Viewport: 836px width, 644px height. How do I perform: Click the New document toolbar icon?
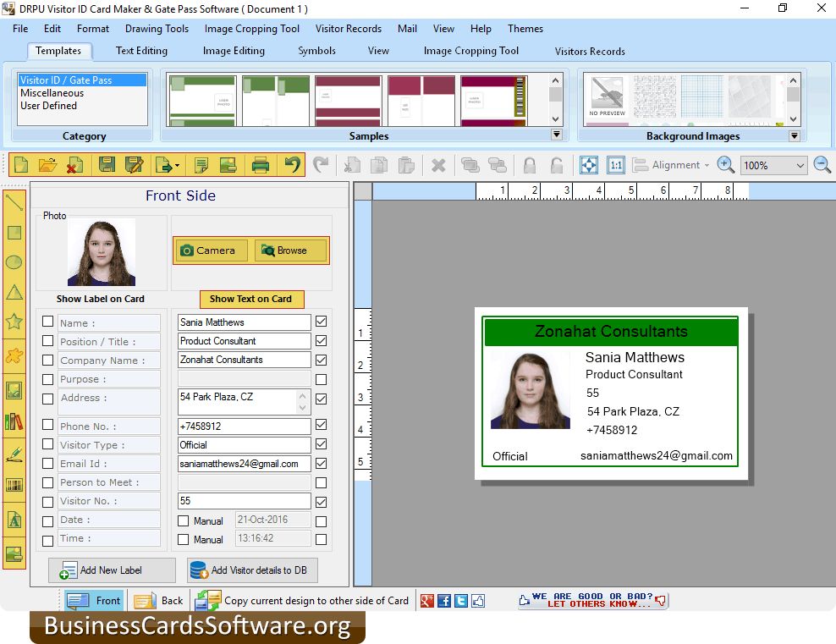pyautogui.click(x=21, y=165)
